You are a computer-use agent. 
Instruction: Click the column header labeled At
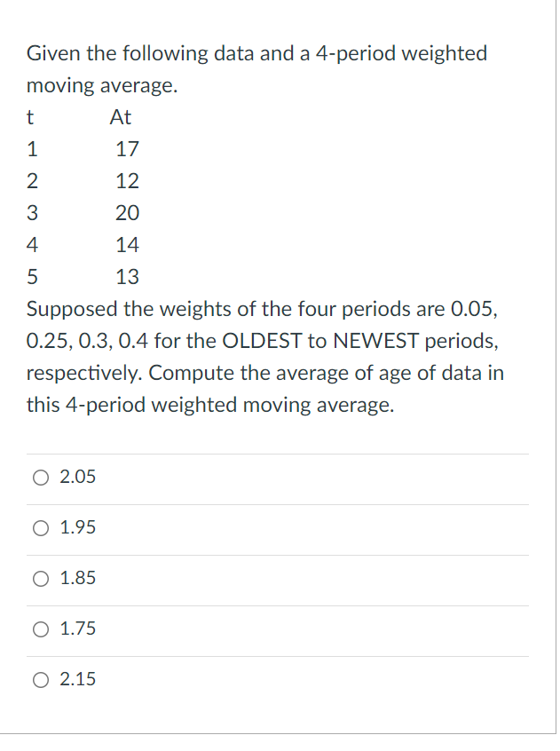tap(122, 116)
